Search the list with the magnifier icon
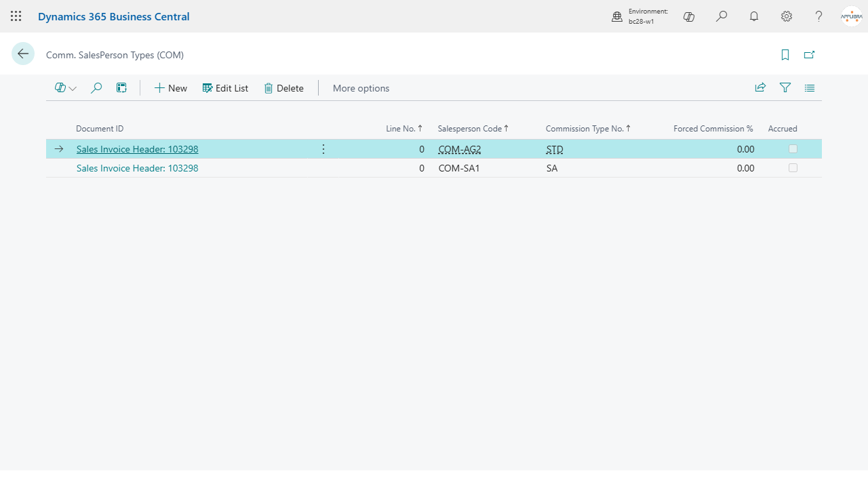This screenshot has height=488, width=868. coord(96,88)
